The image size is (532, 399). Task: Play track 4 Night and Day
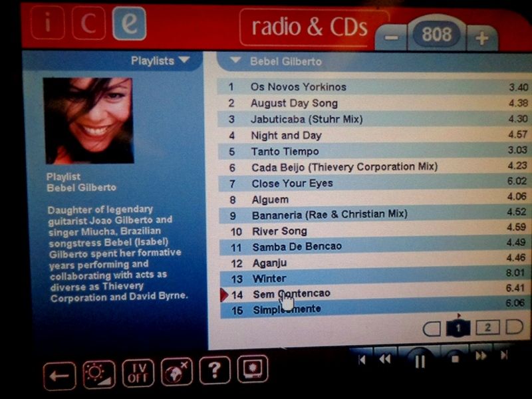point(373,135)
